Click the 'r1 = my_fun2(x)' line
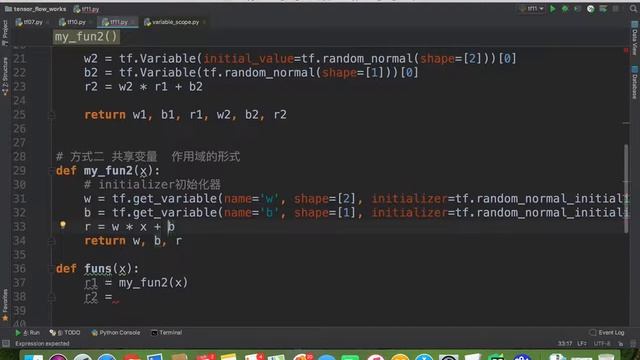Image resolution: width=640 pixels, height=360 pixels. pos(136,282)
